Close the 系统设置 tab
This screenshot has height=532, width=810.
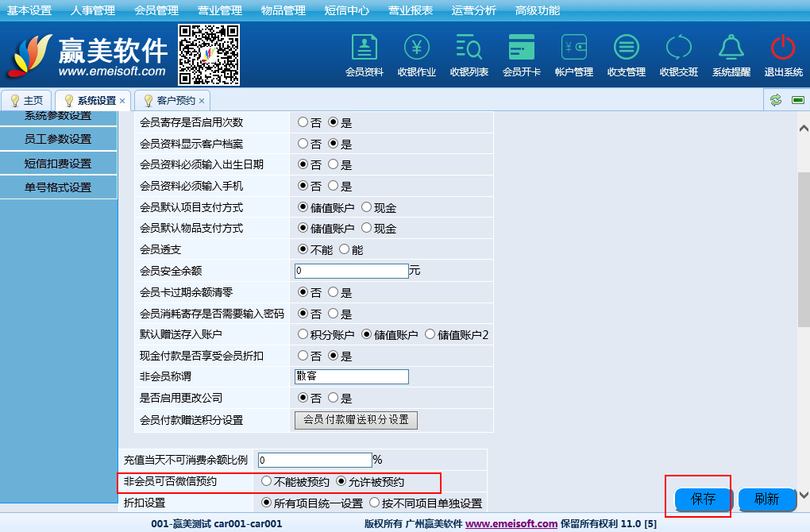coord(122,101)
